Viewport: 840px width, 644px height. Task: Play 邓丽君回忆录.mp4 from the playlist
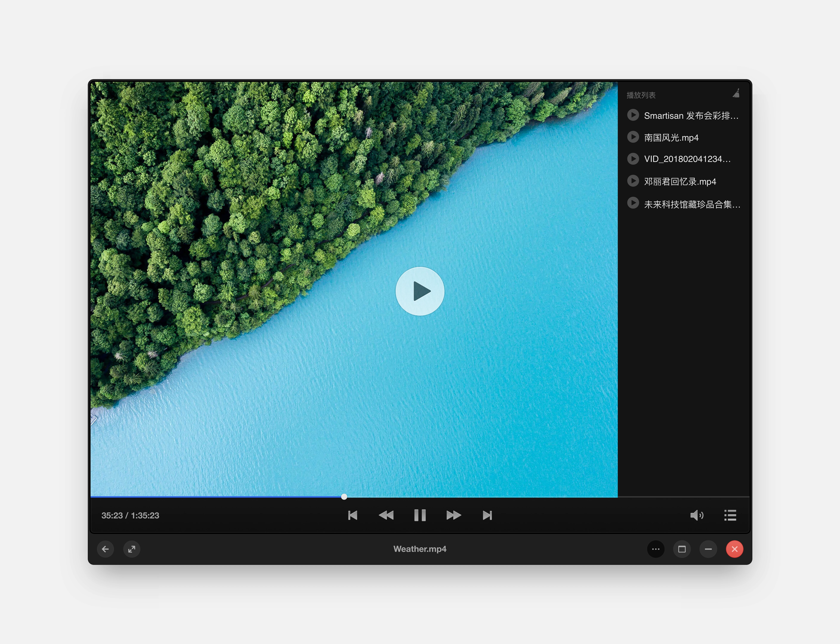click(x=633, y=181)
